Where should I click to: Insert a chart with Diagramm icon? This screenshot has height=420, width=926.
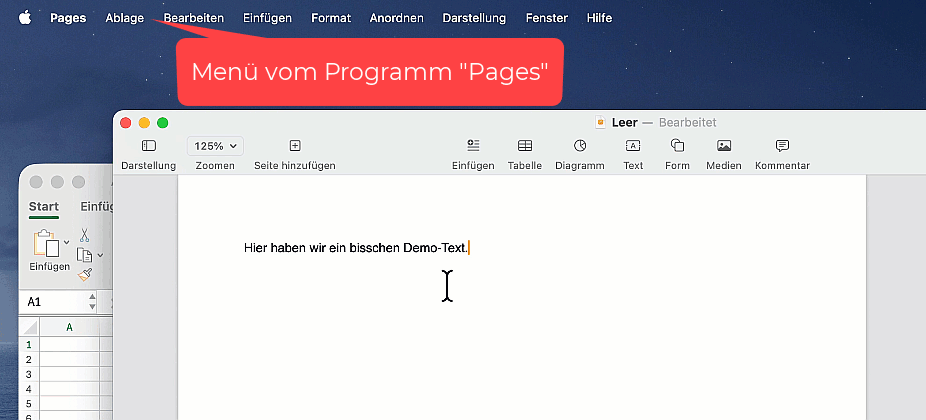tap(580, 145)
